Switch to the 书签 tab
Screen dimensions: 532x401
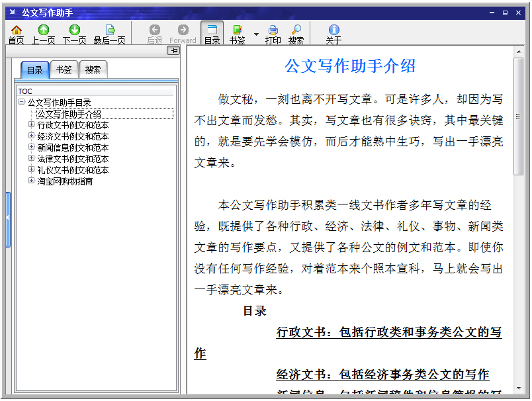pos(63,69)
